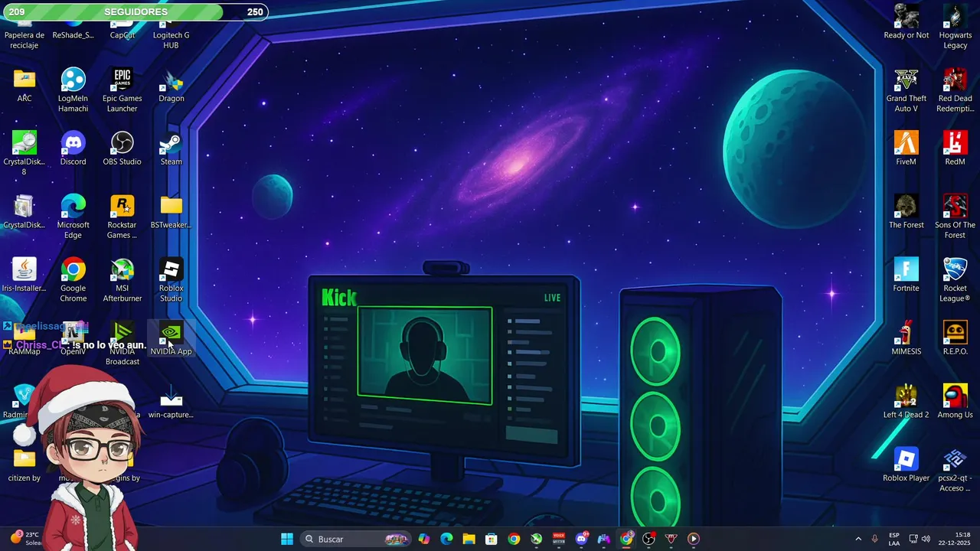Launch LogMeIn Hamachi from the desktop
The width and height of the screenshot is (980, 551).
(73, 90)
